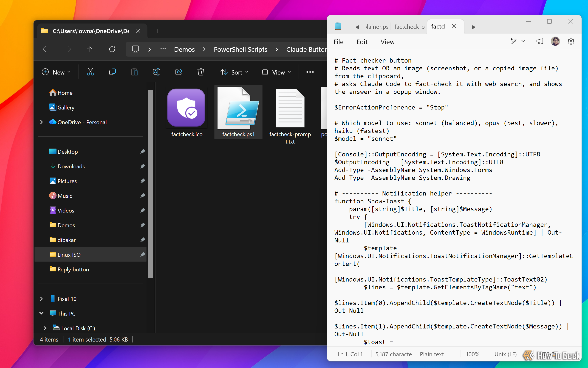
Task: Expand OneDrive - Personal in sidebar
Action: coord(41,122)
